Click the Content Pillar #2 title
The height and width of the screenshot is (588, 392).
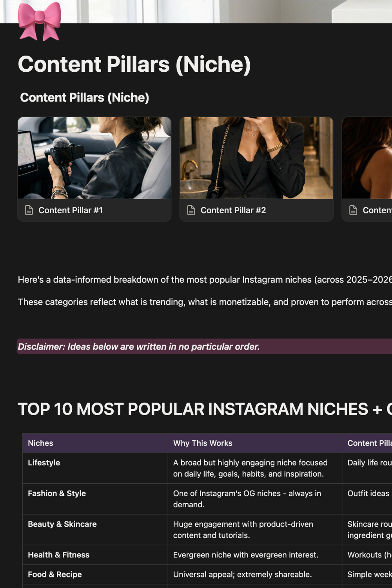point(233,210)
